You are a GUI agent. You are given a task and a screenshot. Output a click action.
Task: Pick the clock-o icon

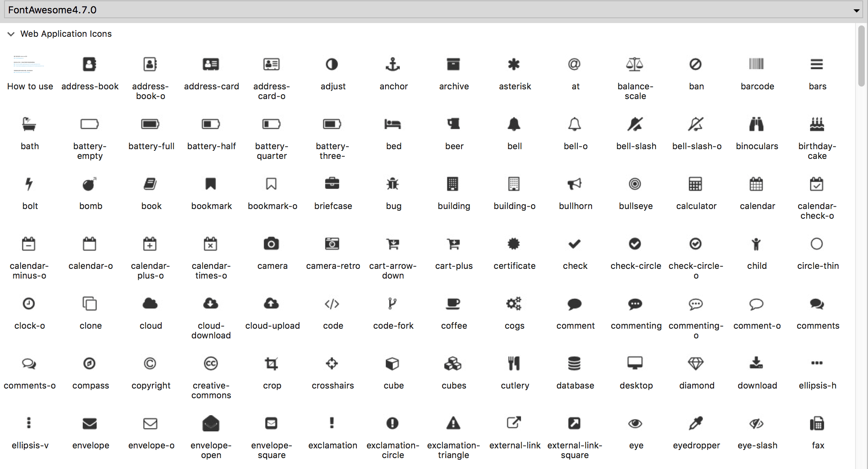tap(29, 304)
